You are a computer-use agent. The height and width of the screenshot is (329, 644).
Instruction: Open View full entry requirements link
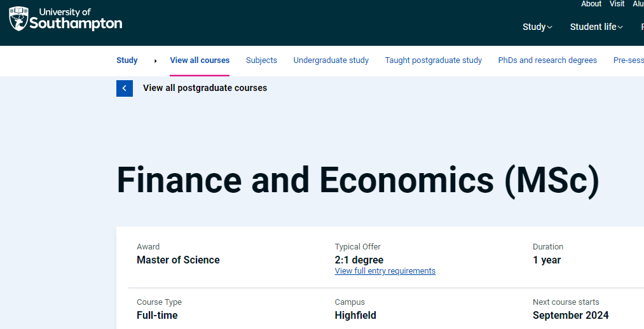(x=385, y=271)
